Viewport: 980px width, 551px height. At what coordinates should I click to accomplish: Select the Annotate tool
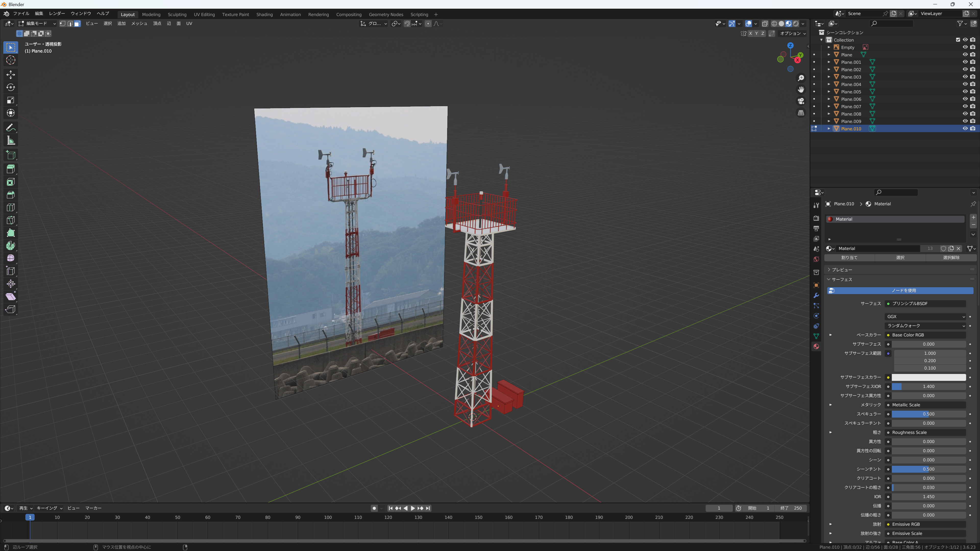pos(11,128)
